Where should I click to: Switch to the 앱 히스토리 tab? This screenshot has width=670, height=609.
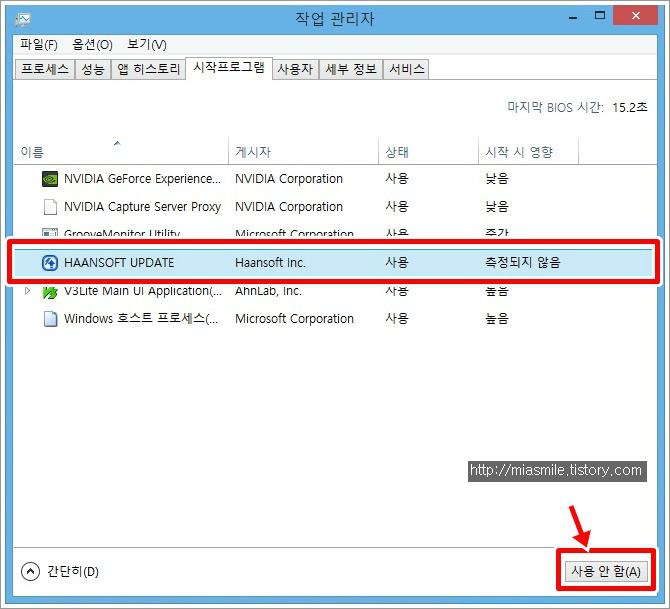[x=148, y=69]
